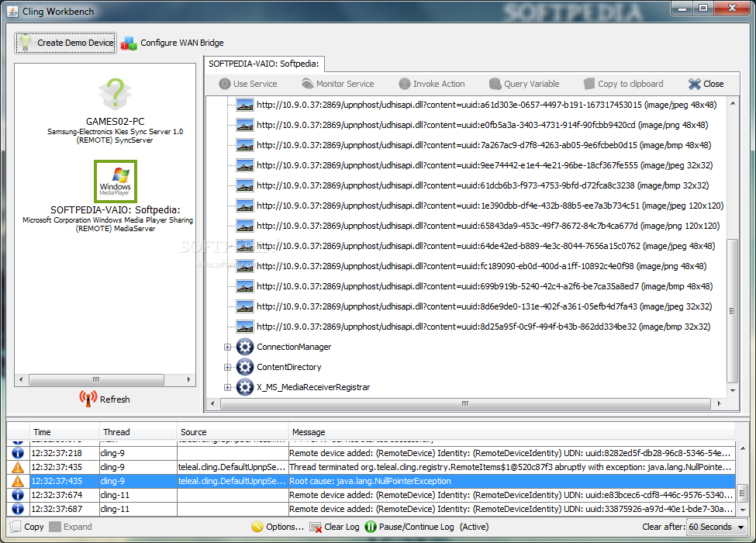Select the Root cause: java.lang.NullPointerException message

(370, 481)
